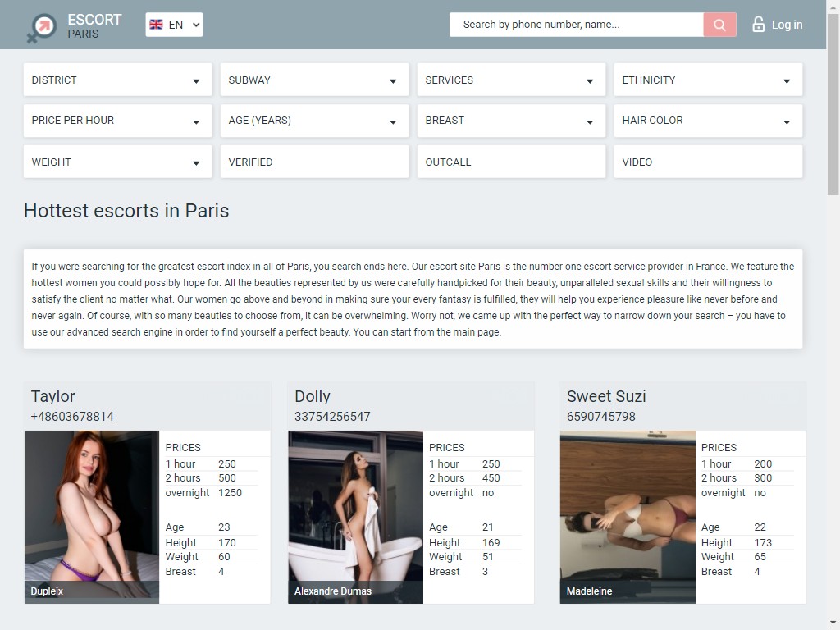Click the Escort Paris logo icon
This screenshot has width=840, height=630.
42,28
